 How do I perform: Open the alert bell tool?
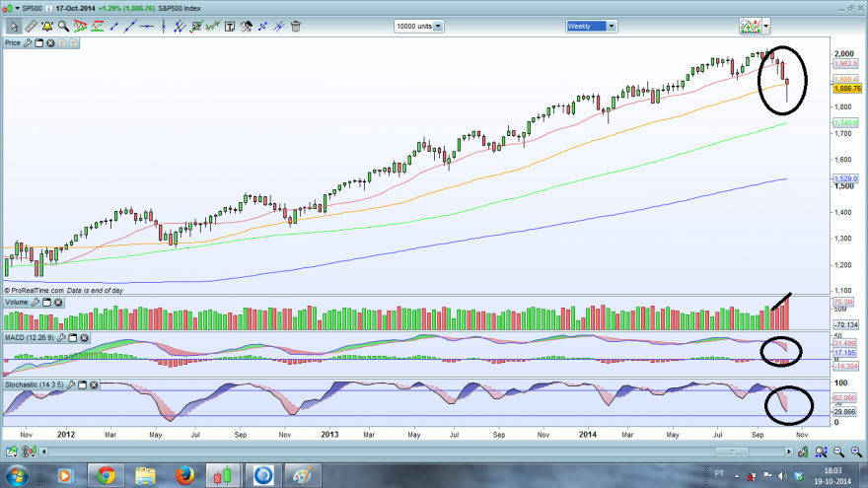pos(47,26)
